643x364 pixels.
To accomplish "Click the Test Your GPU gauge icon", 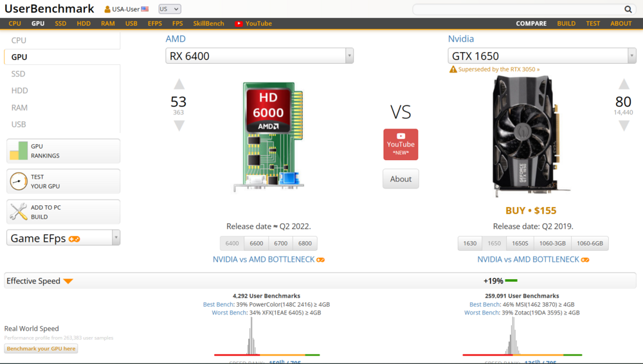I will [x=19, y=181].
